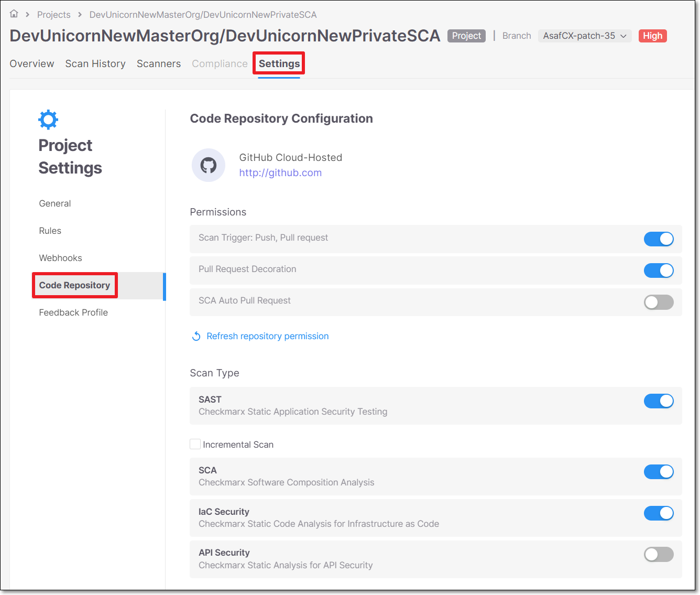The height and width of the screenshot is (595, 700).
Task: Click the 'Permissions' section heading
Action: point(218,212)
